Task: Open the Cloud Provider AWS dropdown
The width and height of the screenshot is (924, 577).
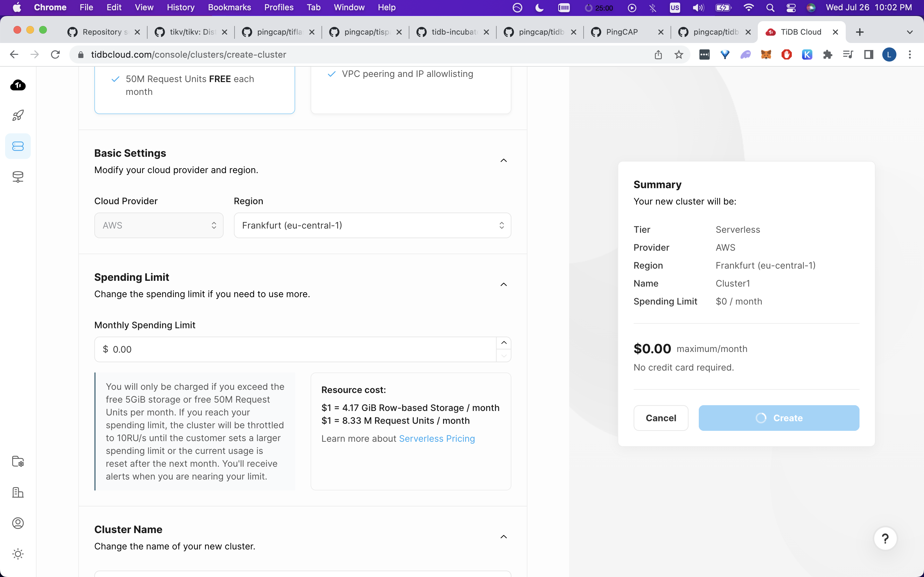Action: coord(159,226)
